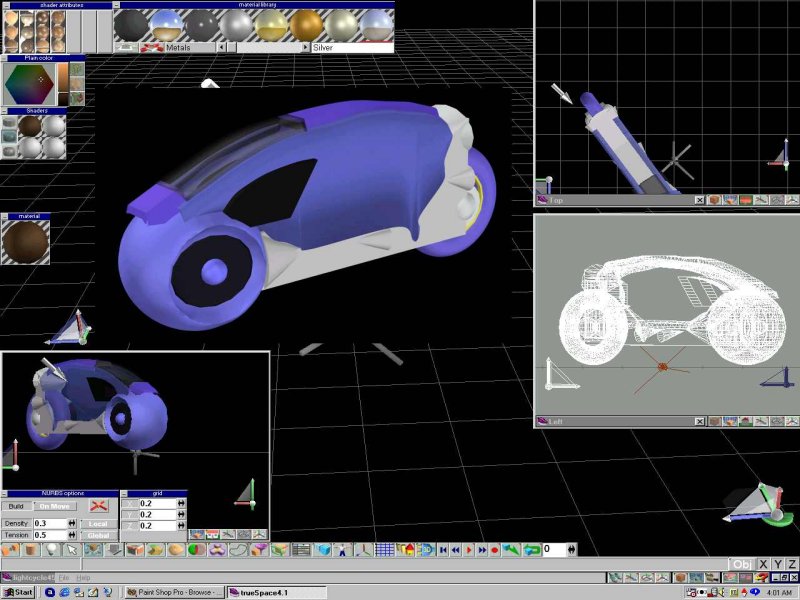Select the purple metaball shape tool
Screen dimensions: 800x600
218,549
